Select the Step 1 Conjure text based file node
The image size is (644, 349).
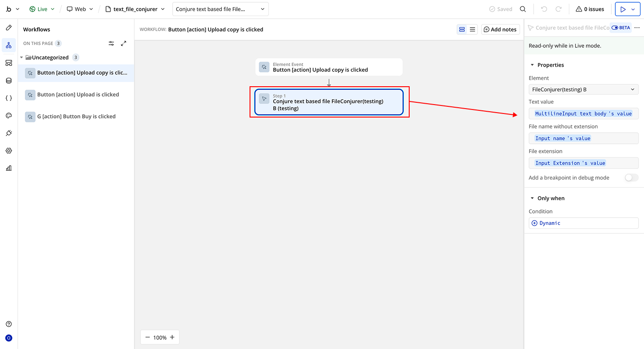coord(329,102)
